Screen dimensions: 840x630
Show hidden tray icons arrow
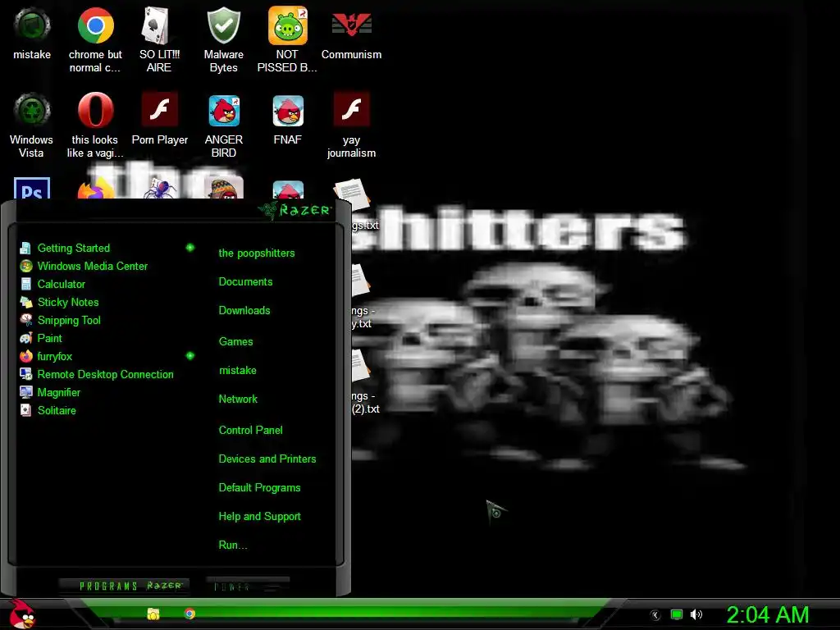pos(655,615)
